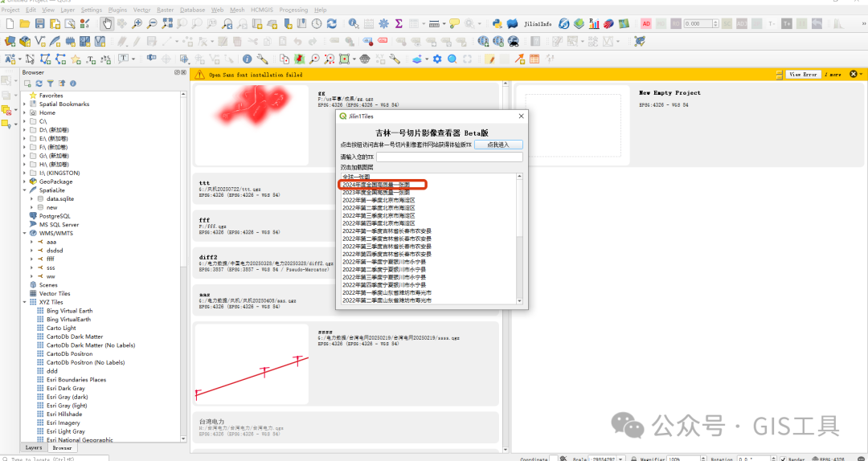Screen dimensions: 868x461
Task: Click Browser panel Collapse All icon
Action: [x=61, y=84]
